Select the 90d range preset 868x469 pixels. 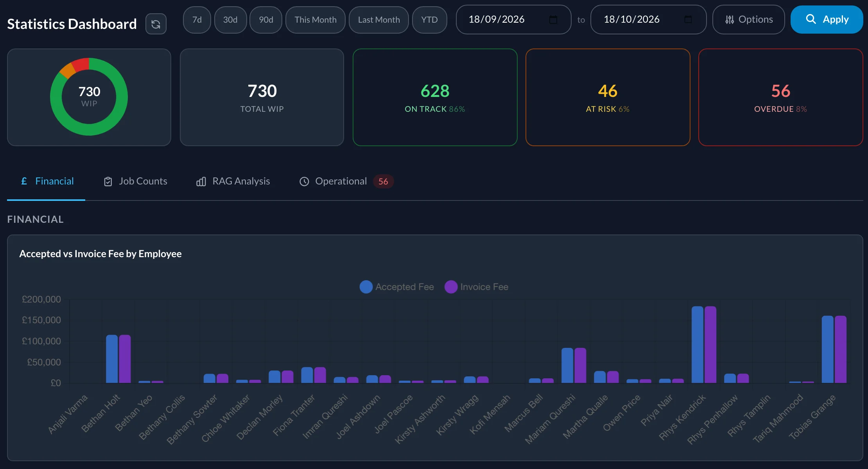(x=266, y=20)
